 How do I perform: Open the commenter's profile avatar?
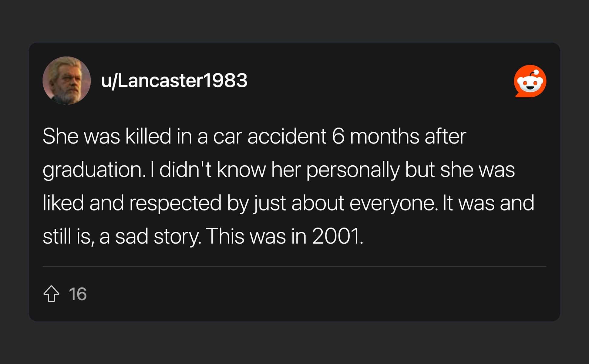pos(67,81)
